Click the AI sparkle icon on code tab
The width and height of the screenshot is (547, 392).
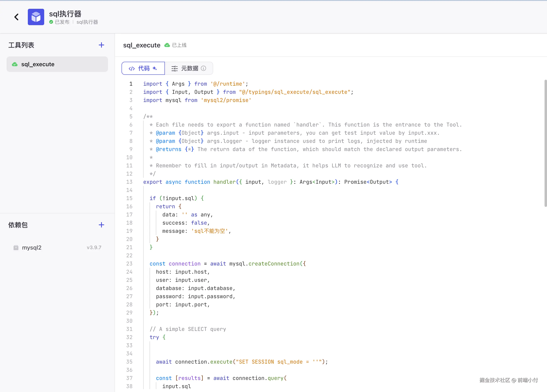point(155,68)
